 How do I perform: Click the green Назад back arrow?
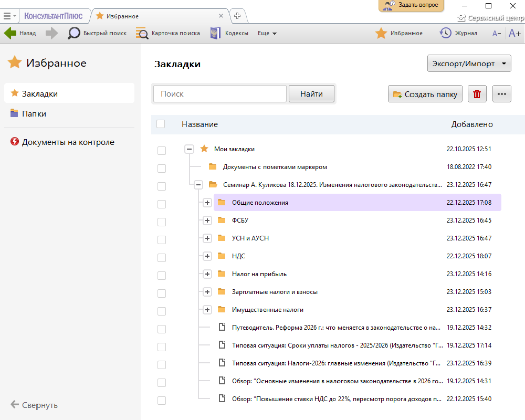pyautogui.click(x=10, y=33)
